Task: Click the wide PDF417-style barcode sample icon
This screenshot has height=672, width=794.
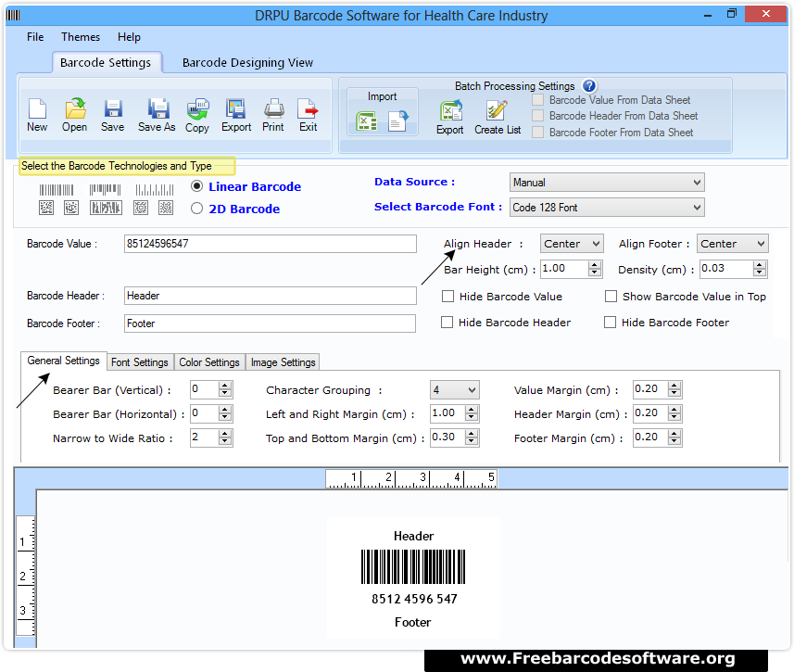Action: pyautogui.click(x=106, y=208)
